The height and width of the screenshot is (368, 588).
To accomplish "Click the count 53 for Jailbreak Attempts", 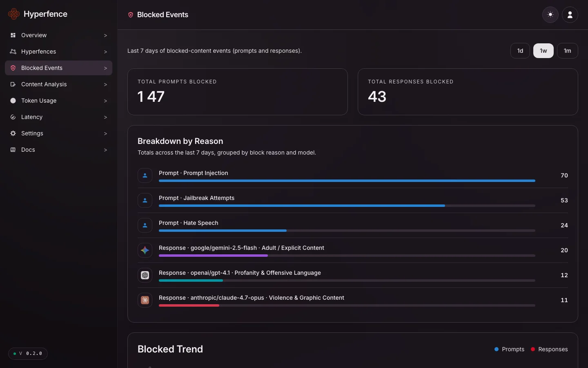I will pyautogui.click(x=564, y=200).
